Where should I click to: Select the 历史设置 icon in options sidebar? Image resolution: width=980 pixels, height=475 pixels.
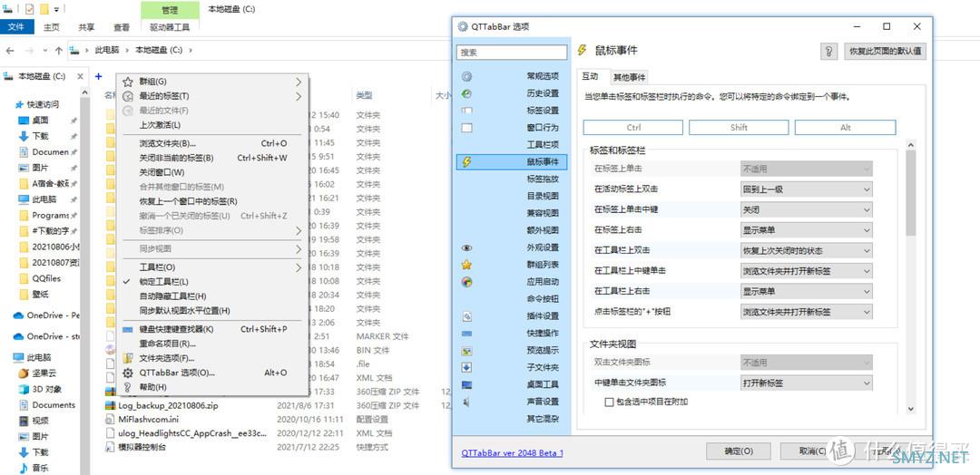tap(466, 93)
